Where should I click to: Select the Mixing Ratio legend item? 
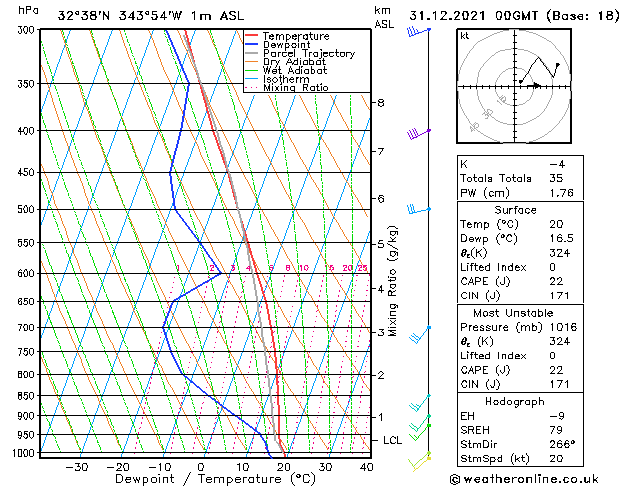click(x=295, y=88)
